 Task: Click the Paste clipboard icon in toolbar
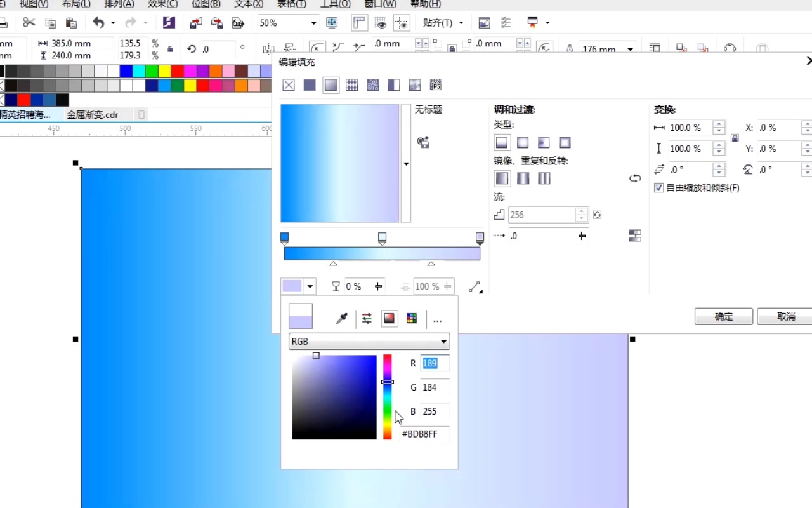tap(72, 23)
